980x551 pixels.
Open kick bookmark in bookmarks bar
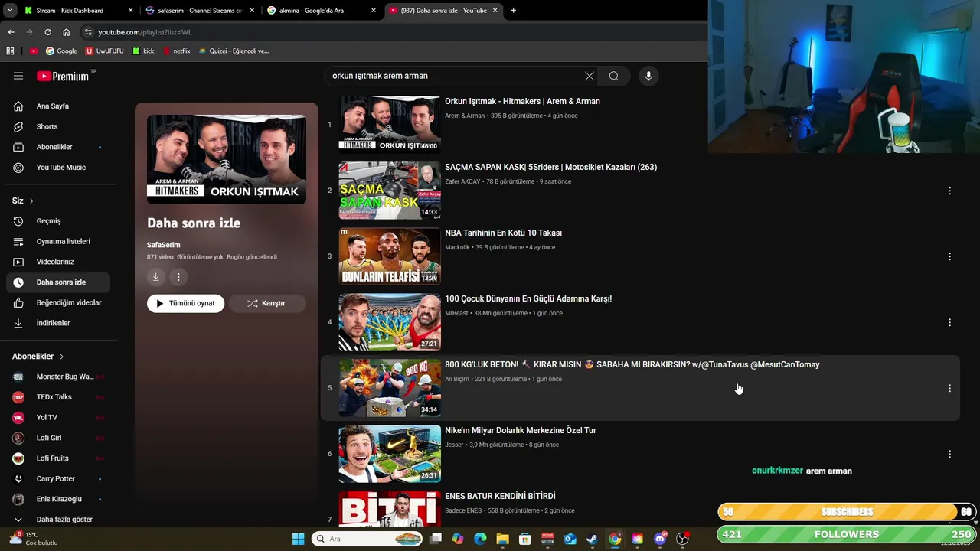(143, 51)
